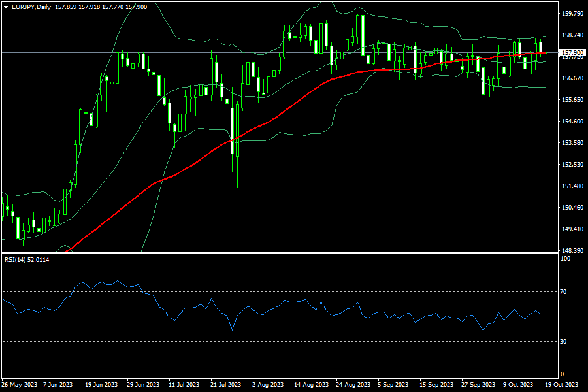This screenshot has width=588, height=392.
Task: Click the 148.390 price scale value
Action: click(x=572, y=250)
